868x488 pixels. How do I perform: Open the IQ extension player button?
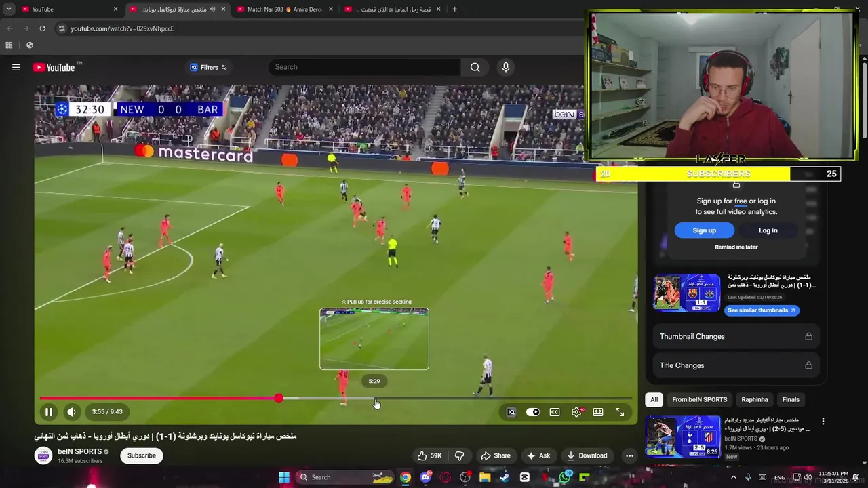(511, 412)
